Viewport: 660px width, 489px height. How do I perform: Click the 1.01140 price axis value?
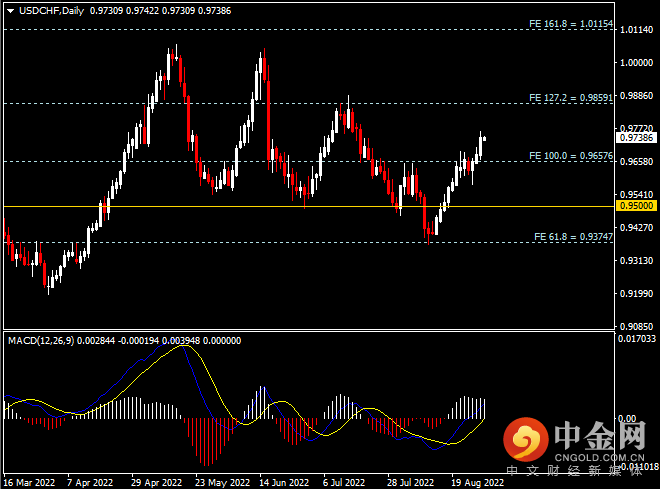click(x=636, y=30)
